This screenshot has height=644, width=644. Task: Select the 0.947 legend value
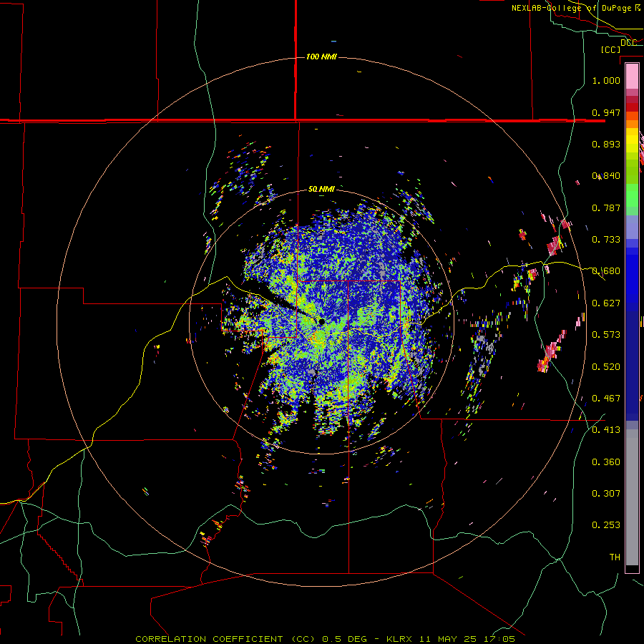tap(606, 112)
